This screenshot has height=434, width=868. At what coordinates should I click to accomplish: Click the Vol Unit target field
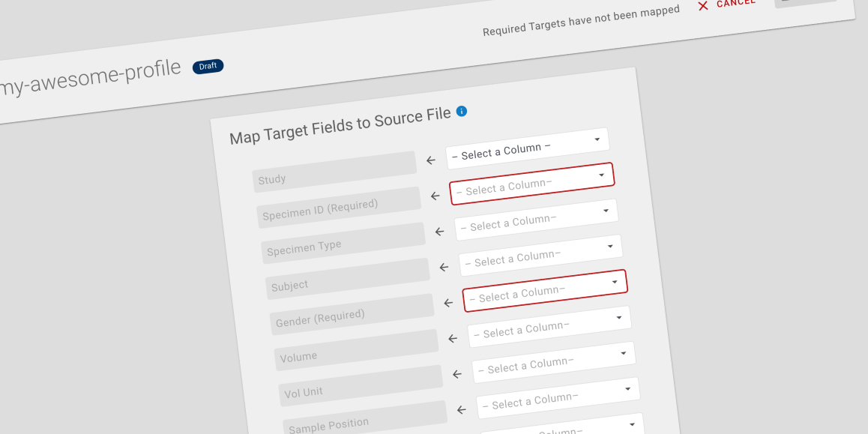361,385
